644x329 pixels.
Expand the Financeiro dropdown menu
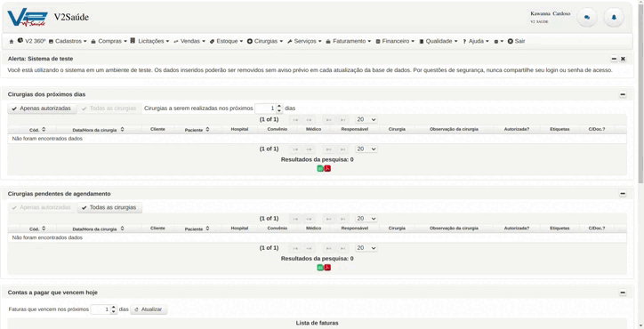pos(395,41)
